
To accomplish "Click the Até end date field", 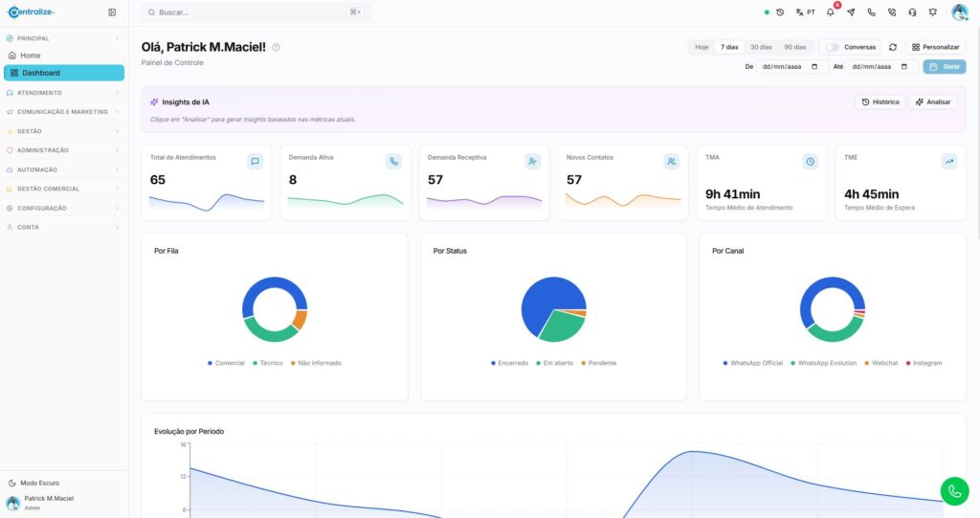I will coord(881,66).
